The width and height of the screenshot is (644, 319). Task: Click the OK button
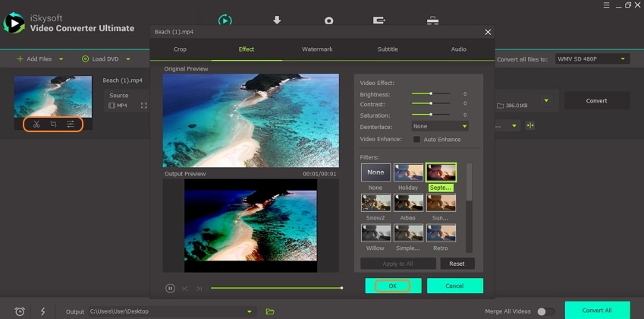click(393, 286)
